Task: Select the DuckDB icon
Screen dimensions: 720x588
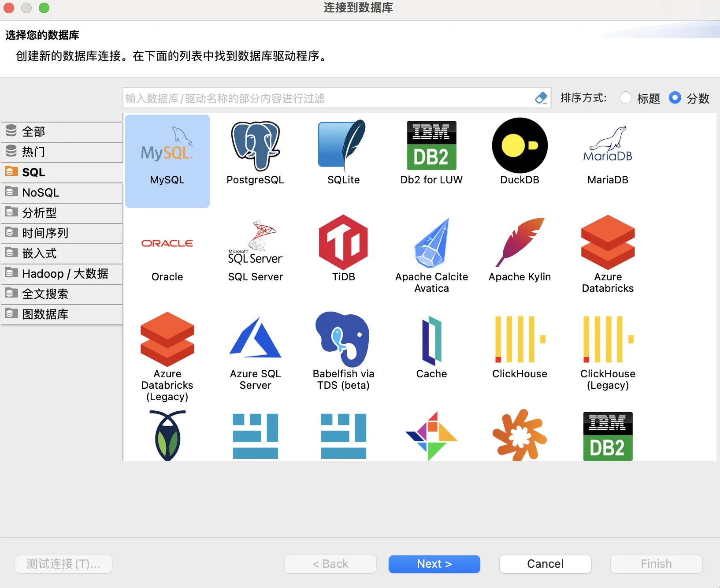Action: [x=520, y=145]
